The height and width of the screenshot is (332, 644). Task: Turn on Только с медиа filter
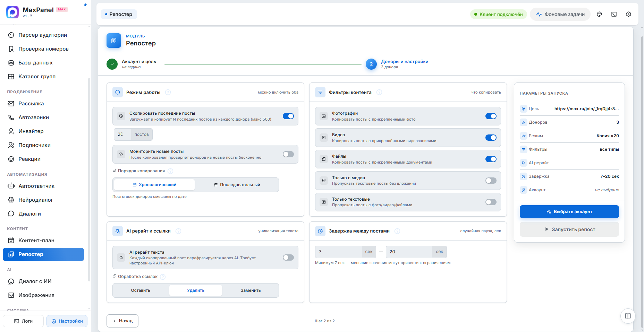(x=491, y=181)
